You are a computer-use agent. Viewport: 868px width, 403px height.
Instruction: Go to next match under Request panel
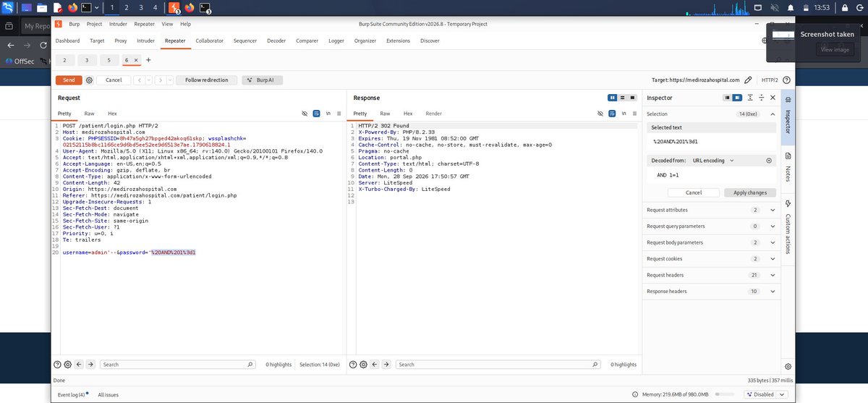(x=91, y=364)
